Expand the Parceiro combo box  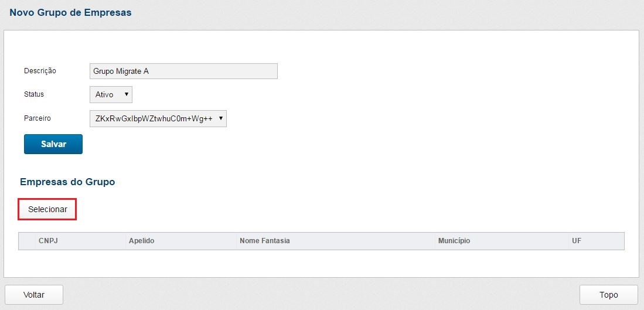pos(157,118)
